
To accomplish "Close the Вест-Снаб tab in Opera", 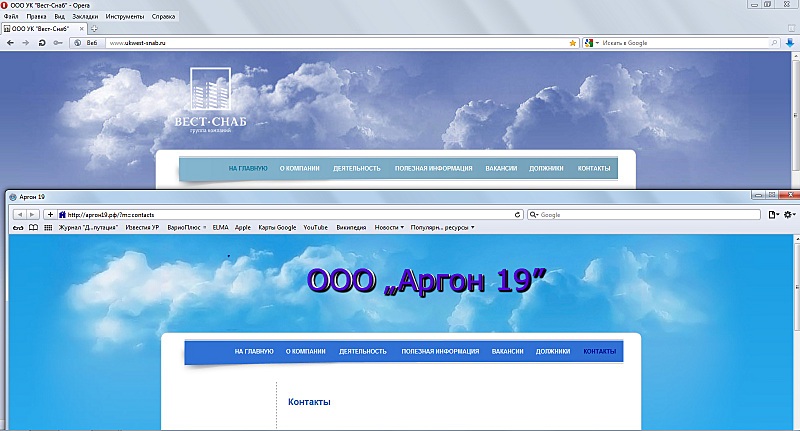I will pyautogui.click(x=81, y=29).
